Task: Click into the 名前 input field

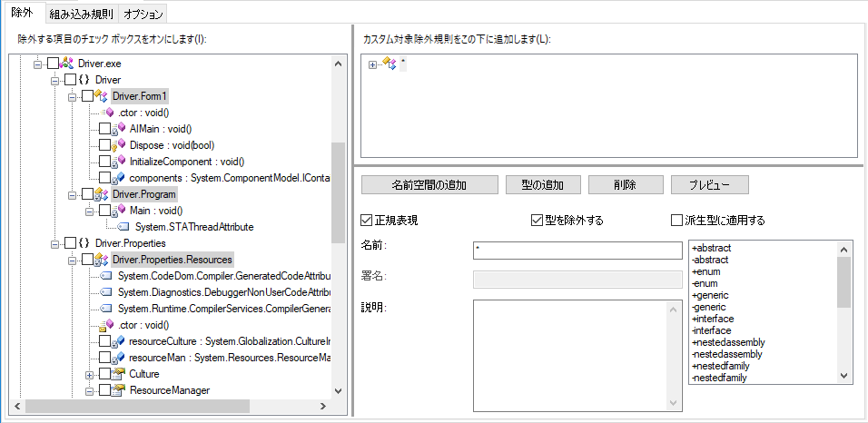Action: 577,251
